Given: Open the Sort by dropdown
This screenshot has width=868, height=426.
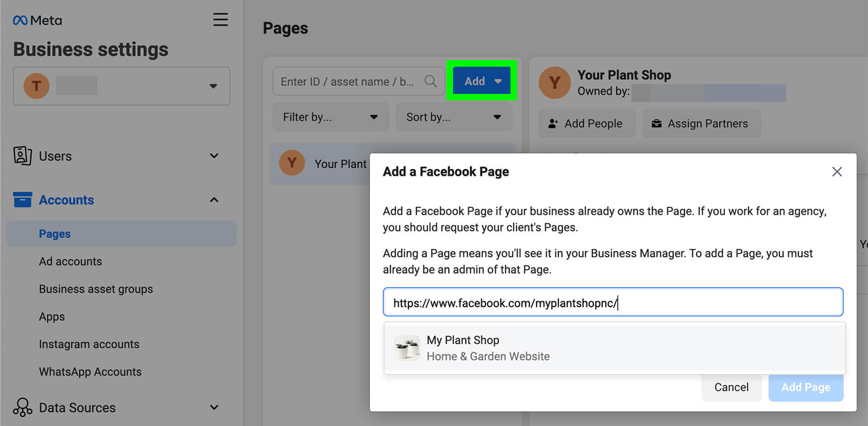Looking at the screenshot, I should pos(454,117).
